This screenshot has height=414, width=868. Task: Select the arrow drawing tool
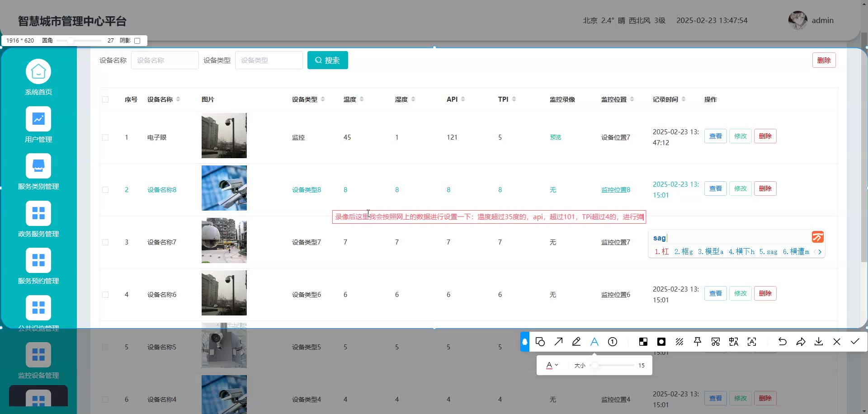[558, 342]
